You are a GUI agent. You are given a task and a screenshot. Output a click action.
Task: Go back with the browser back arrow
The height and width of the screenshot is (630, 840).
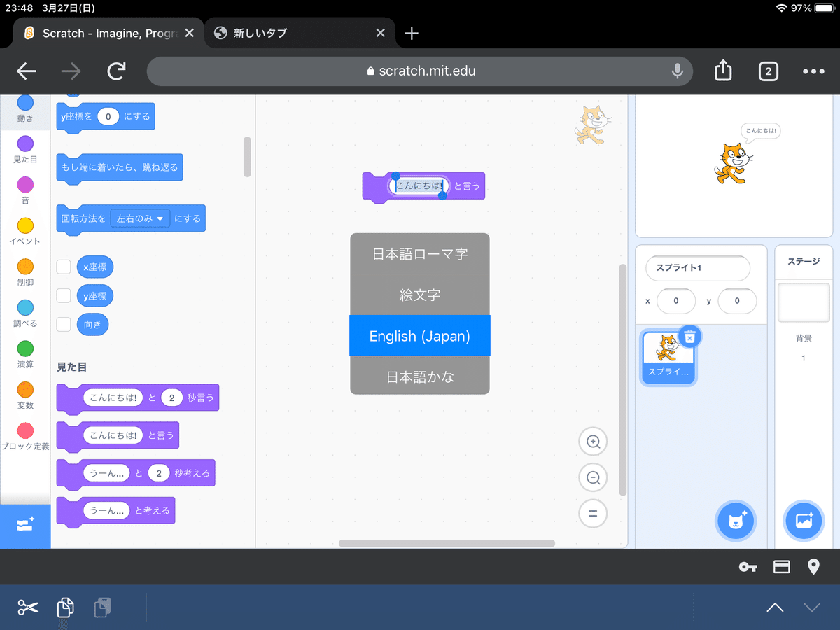[x=27, y=71]
